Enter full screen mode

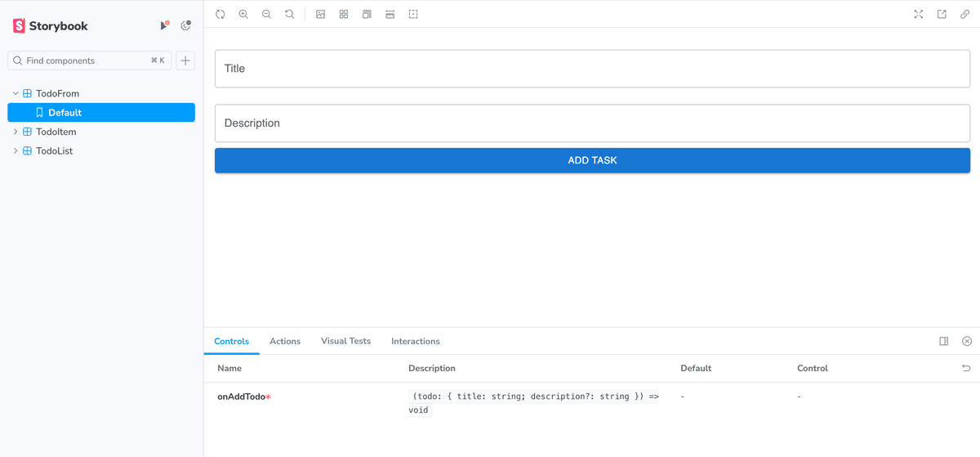[x=919, y=14]
